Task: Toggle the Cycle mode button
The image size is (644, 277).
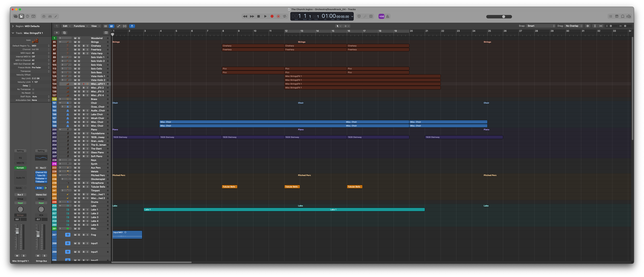Action: (284, 17)
